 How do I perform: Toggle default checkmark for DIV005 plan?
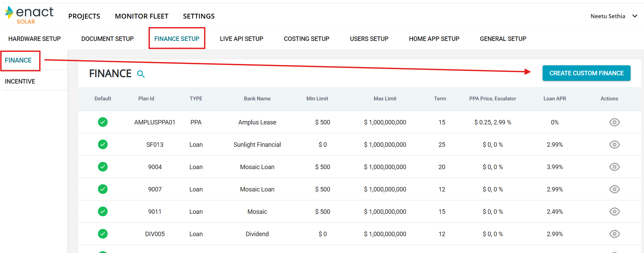pos(103,234)
